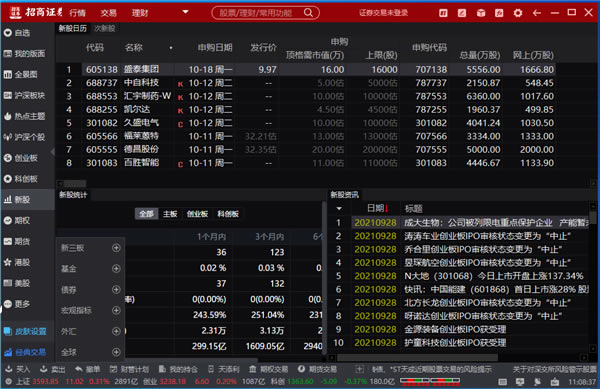This screenshot has width=600, height=389.
Task: Switch to the 次新股 tab
Action: (x=104, y=28)
